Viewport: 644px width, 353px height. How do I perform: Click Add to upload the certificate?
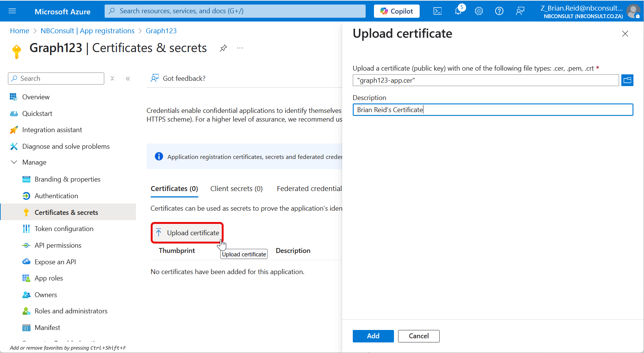click(373, 336)
